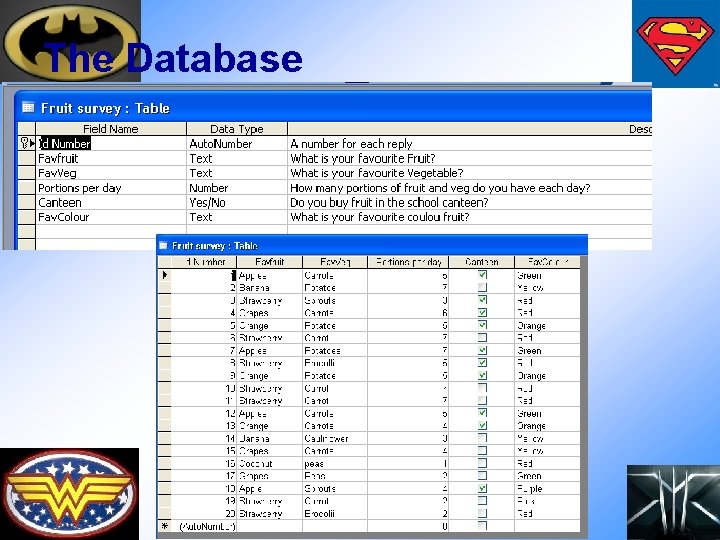Screen dimensions: 720x540
Task: Open the Text data type cell for FavColour
Action: (x=237, y=217)
